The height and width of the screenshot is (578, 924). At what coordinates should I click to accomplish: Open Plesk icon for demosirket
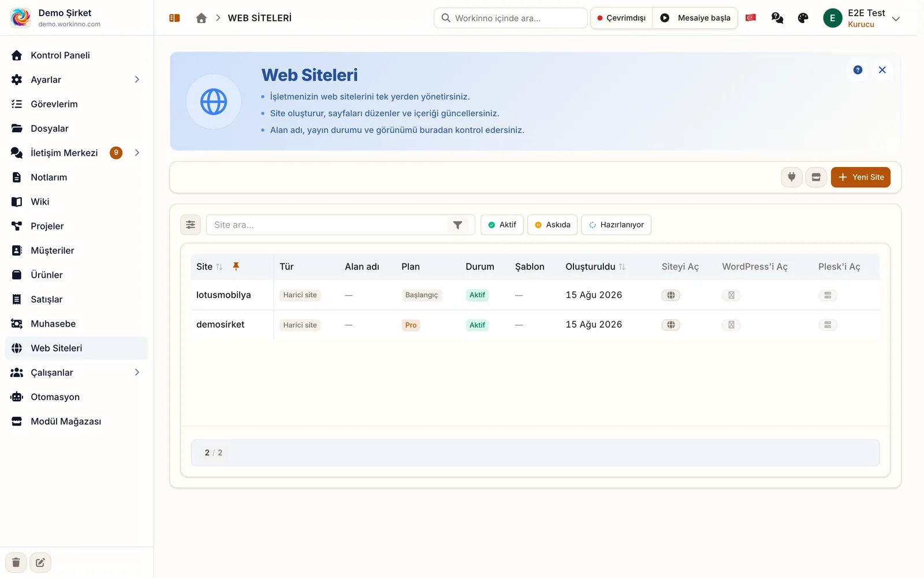pyautogui.click(x=828, y=325)
